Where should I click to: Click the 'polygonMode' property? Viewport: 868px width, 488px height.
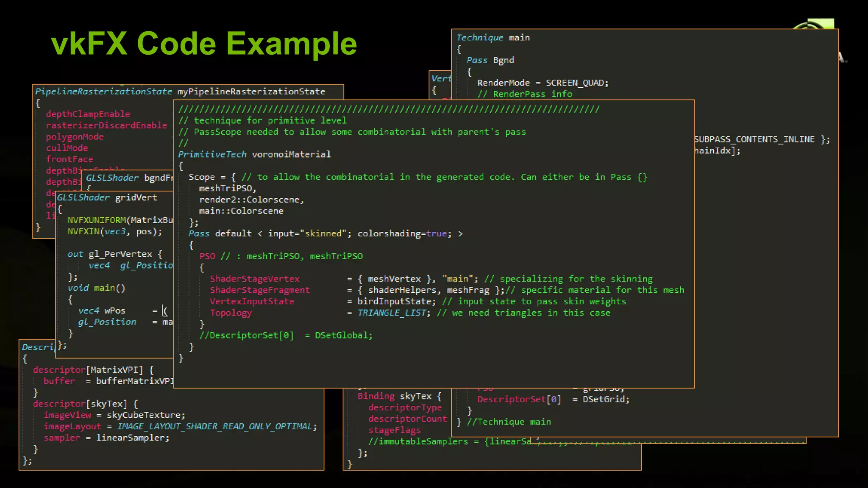75,137
